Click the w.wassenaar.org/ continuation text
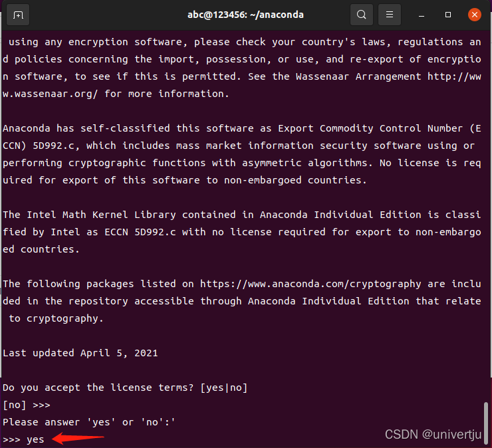This screenshot has width=492, height=448. click(51, 94)
